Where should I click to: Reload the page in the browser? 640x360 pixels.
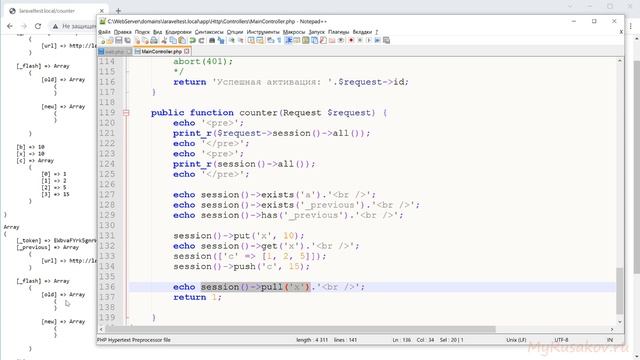click(38, 26)
